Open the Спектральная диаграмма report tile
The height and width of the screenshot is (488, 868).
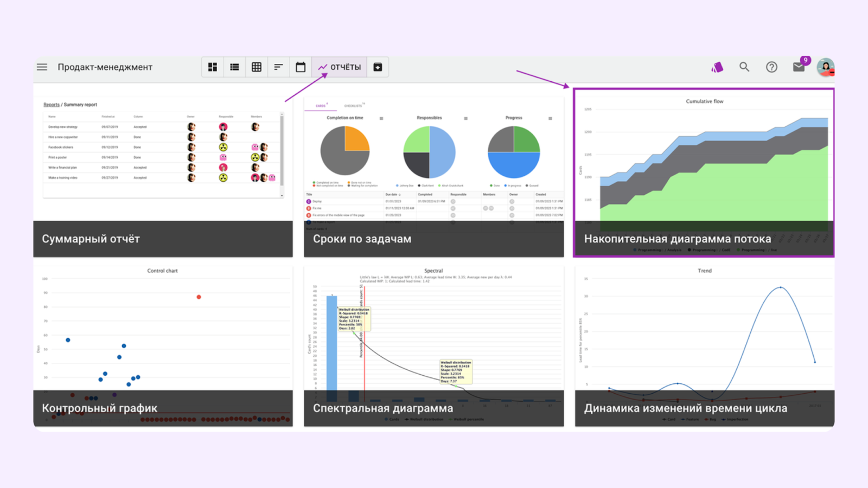point(433,346)
